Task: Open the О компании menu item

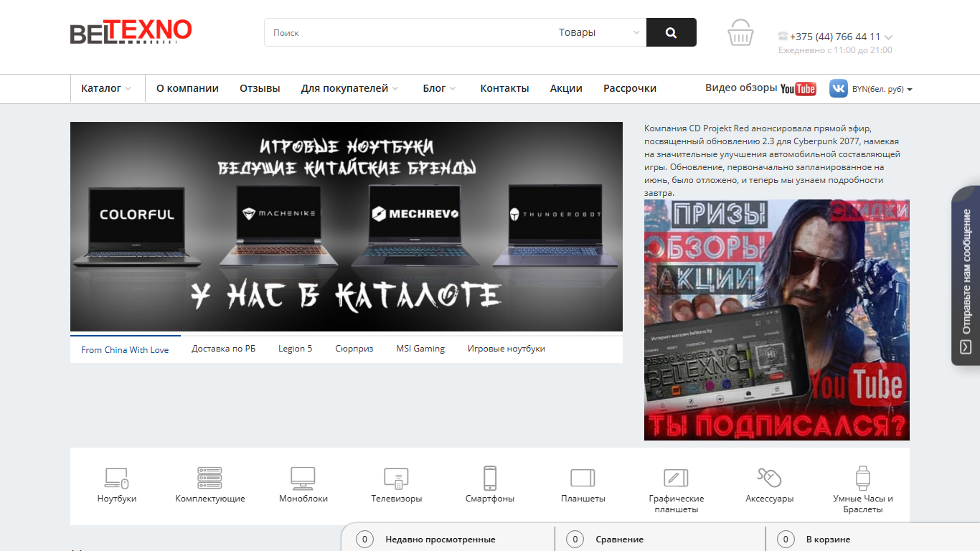Action: tap(187, 88)
